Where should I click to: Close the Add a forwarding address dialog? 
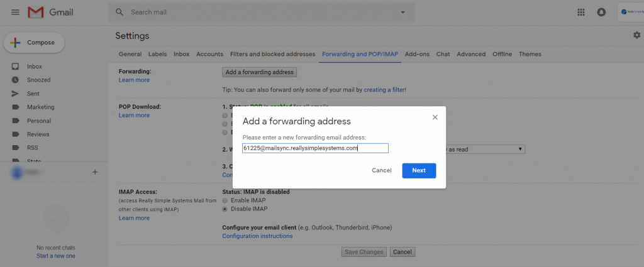435,117
